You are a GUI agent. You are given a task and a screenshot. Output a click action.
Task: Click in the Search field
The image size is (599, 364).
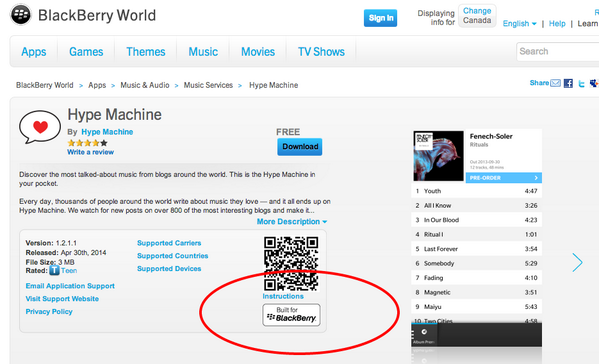pos(558,52)
